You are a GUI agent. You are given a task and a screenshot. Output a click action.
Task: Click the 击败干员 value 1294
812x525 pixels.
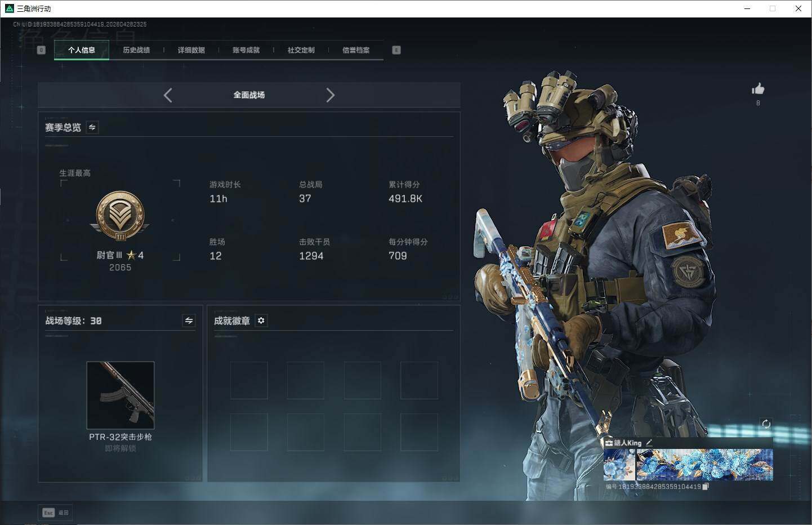tap(311, 256)
